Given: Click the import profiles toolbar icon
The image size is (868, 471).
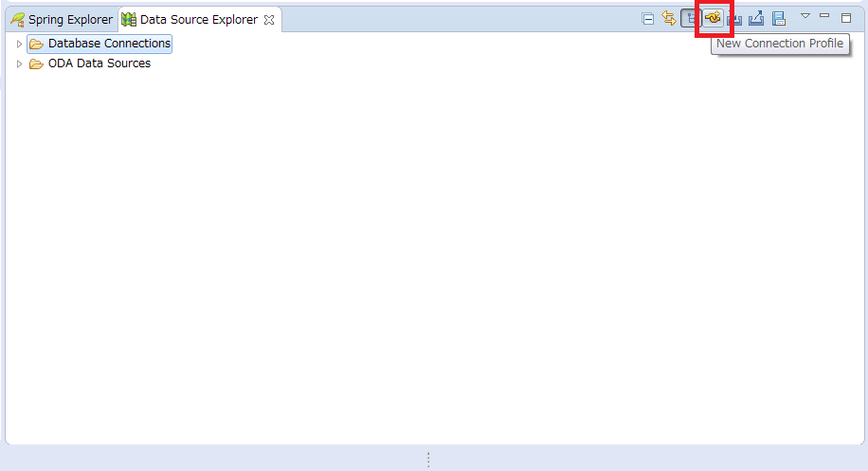Looking at the screenshot, I should tap(735, 19).
